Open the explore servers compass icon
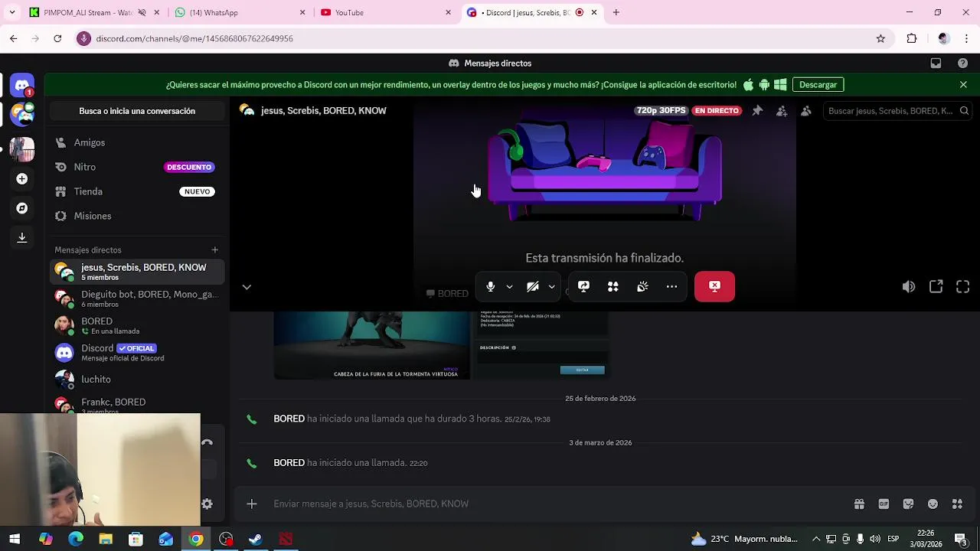The height and width of the screenshot is (551, 980). click(22, 208)
